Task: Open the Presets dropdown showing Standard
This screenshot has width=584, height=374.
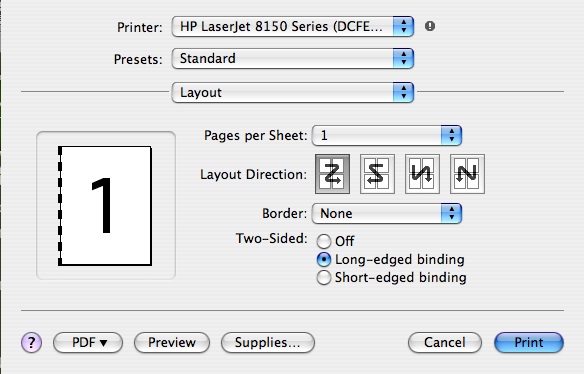Action: pos(293,58)
